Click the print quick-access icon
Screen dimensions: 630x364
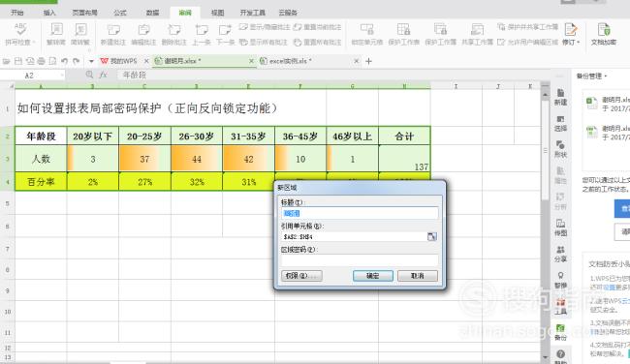(x=41, y=61)
